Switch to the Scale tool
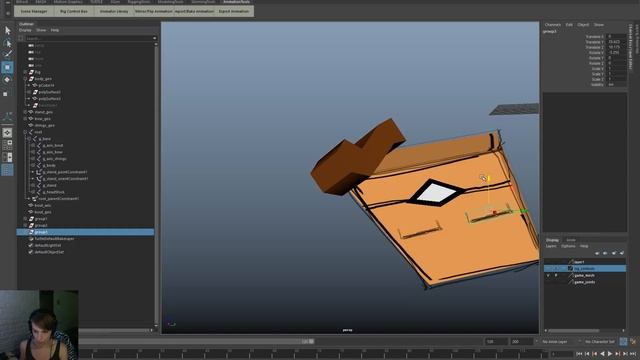The image size is (640, 360). tap(6, 94)
